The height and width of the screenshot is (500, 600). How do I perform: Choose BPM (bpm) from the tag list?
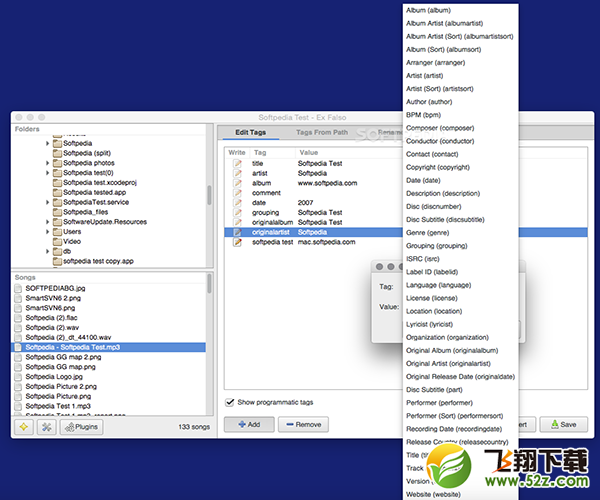click(423, 115)
